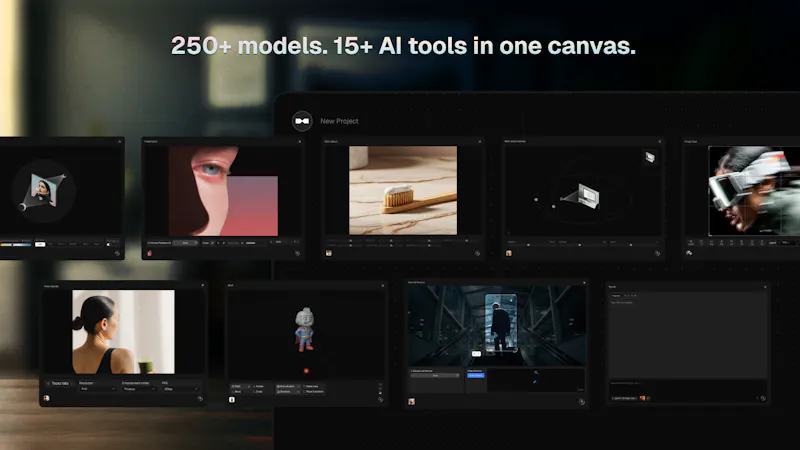Select the eye portrait image thumbnail
The height and width of the screenshot is (450, 800).
click(x=223, y=191)
